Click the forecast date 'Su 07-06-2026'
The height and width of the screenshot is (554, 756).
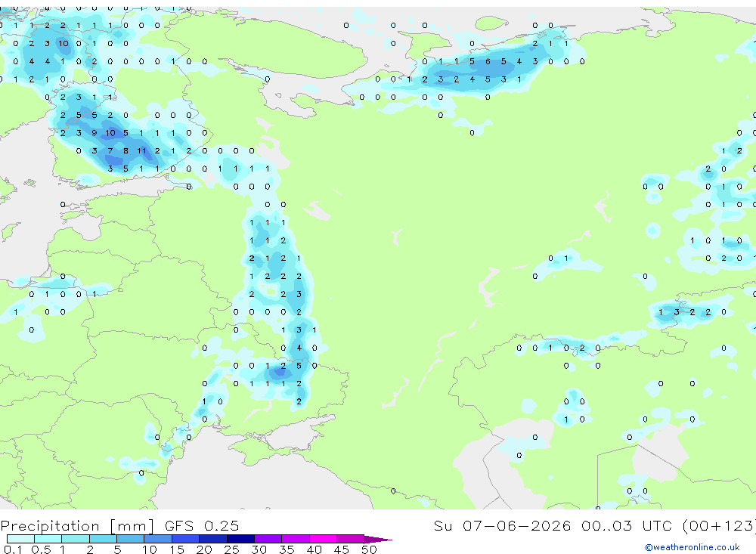coord(502,525)
